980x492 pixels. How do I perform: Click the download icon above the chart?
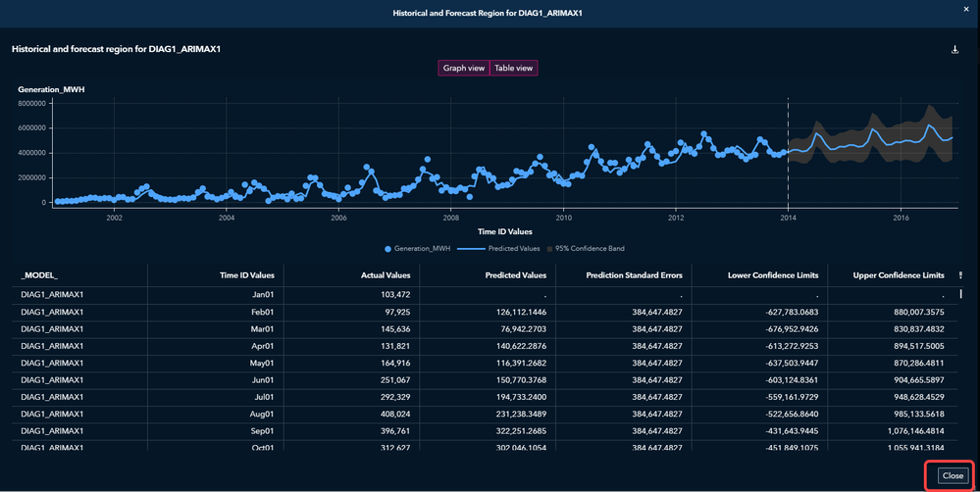954,49
